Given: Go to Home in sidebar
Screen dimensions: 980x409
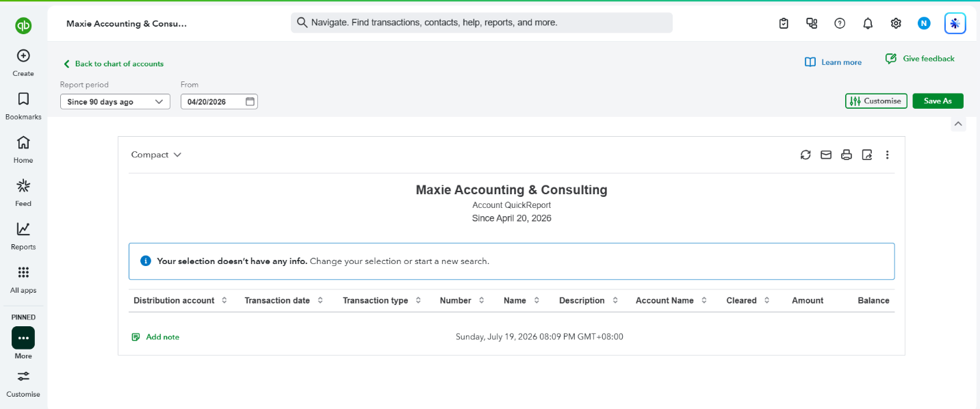Looking at the screenshot, I should [23, 149].
